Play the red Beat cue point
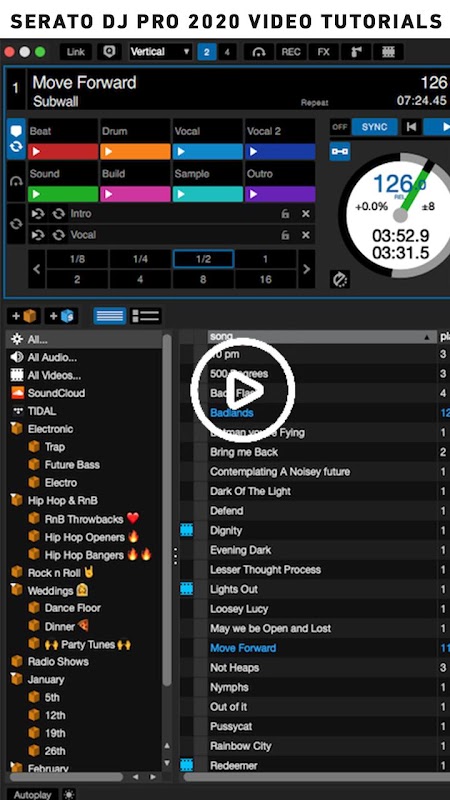The width and height of the screenshot is (450, 800). coord(63,152)
